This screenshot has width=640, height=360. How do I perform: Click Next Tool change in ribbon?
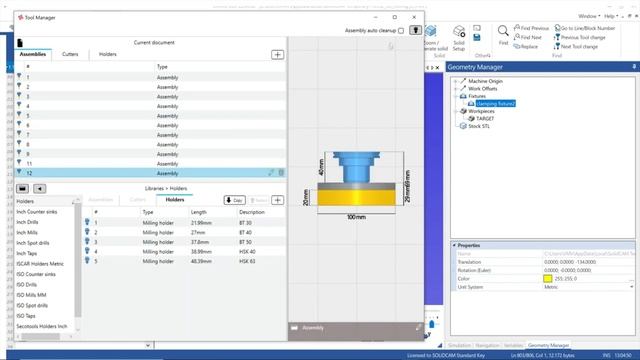[576, 47]
